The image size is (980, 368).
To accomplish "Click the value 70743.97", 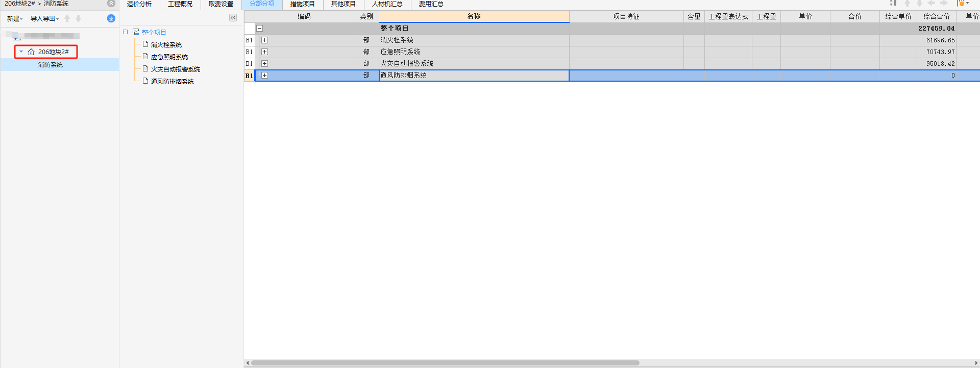I will pyautogui.click(x=940, y=52).
